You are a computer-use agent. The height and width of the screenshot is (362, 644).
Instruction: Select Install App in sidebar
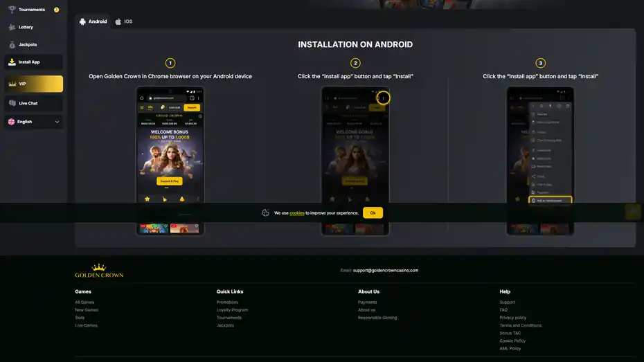pos(34,62)
